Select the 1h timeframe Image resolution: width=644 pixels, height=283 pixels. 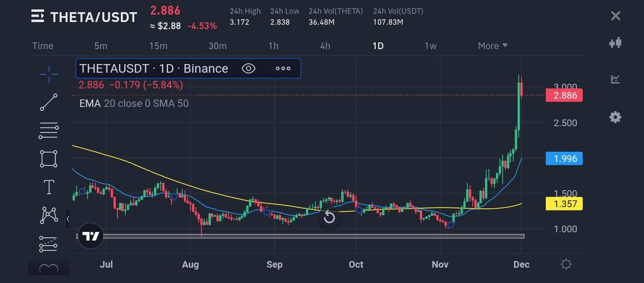click(274, 46)
